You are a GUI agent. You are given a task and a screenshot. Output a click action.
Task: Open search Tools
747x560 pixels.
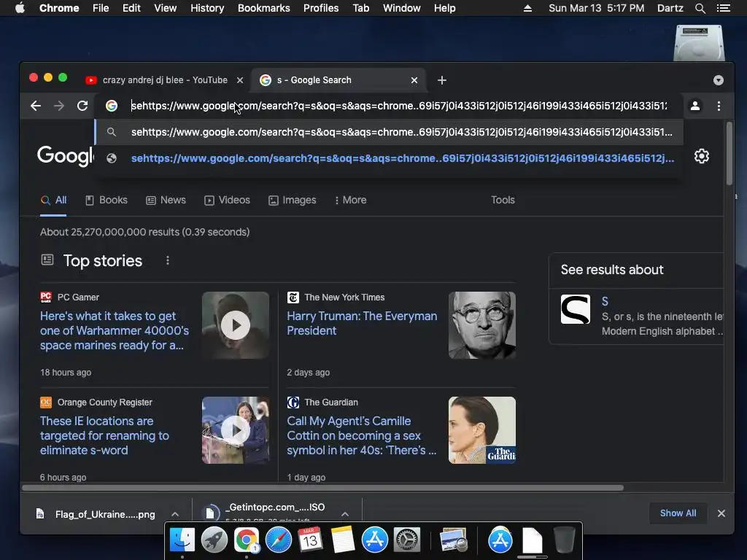(503, 200)
